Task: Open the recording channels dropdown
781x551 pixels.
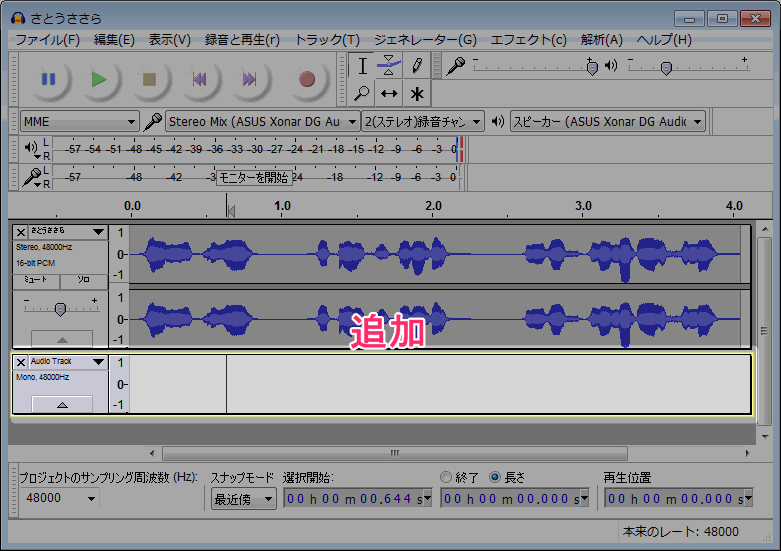Action: pos(422,122)
